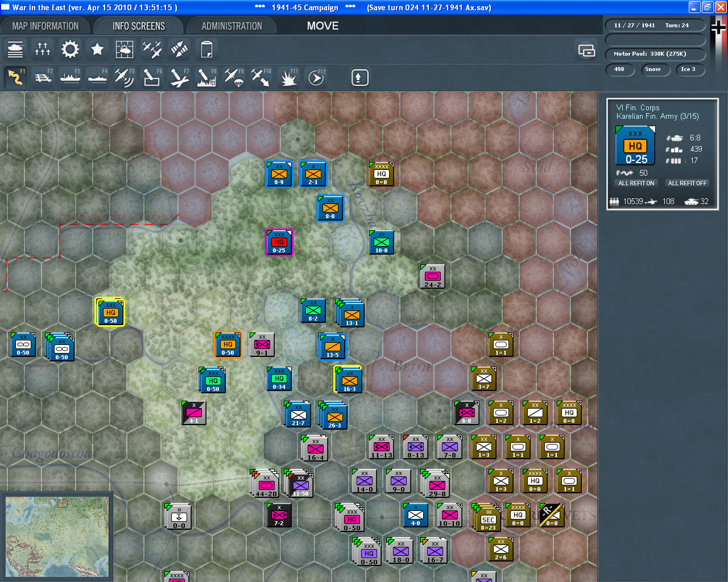The height and width of the screenshot is (582, 728).
Task: Select the Soviet unit labeled 2=6
Action: 501,549
